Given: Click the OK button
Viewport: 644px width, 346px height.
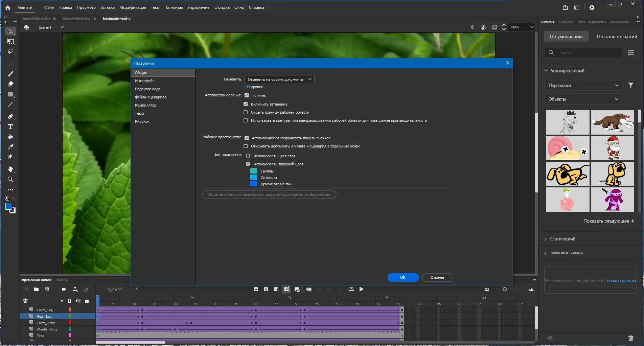Looking at the screenshot, I should (403, 277).
